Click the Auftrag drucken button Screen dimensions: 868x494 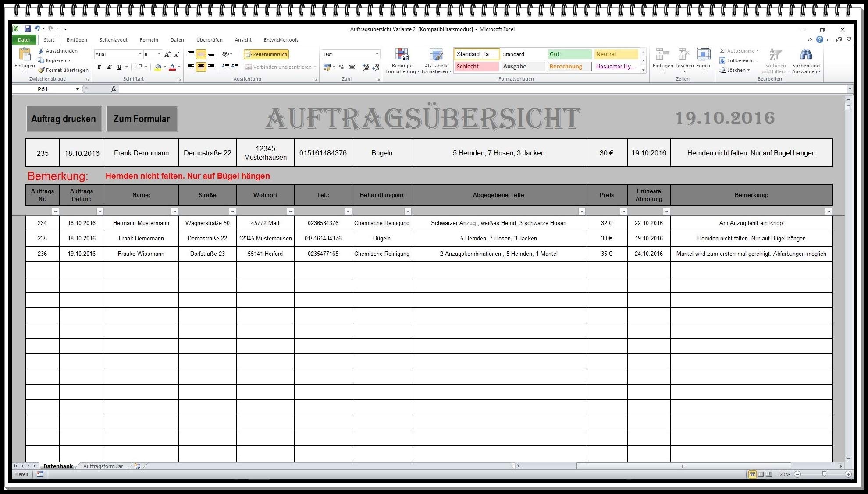point(64,119)
